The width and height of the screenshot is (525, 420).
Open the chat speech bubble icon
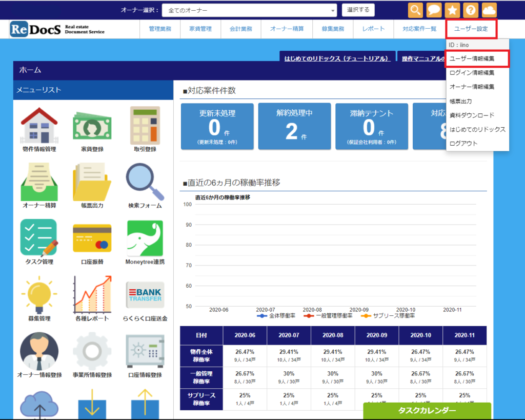point(434,10)
